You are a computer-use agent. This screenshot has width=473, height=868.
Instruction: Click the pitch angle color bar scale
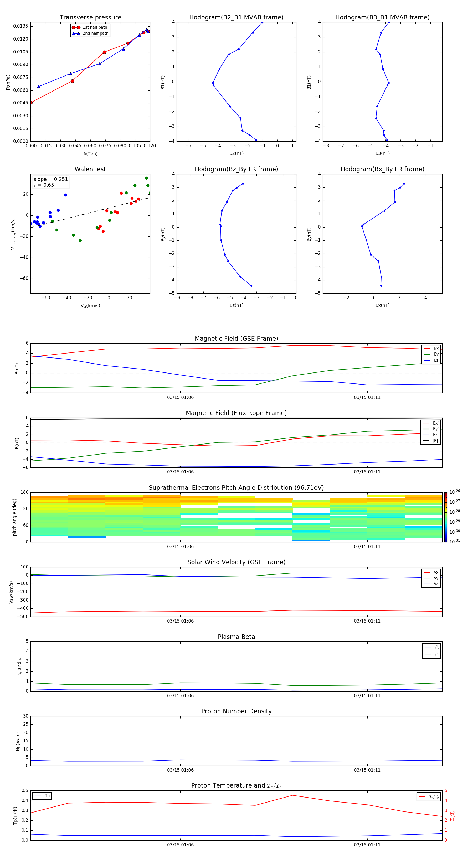tap(446, 517)
